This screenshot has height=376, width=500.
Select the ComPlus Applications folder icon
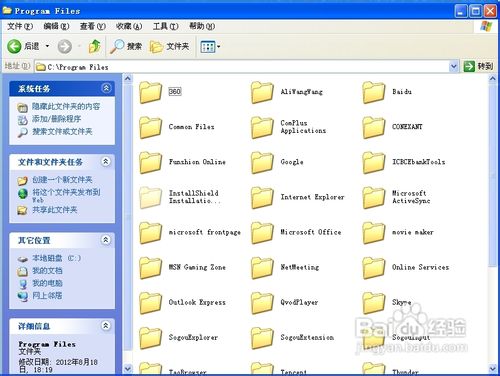pyautogui.click(x=262, y=127)
